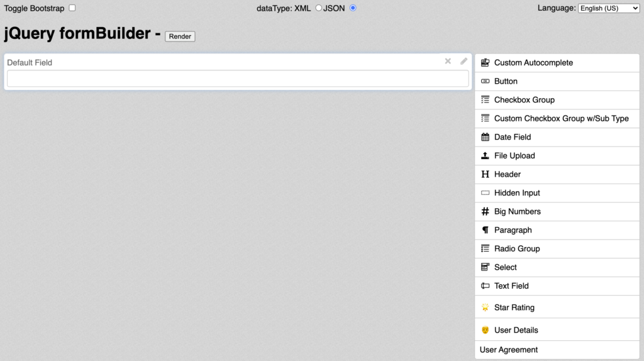Select the XML dataType radio button

(318, 8)
